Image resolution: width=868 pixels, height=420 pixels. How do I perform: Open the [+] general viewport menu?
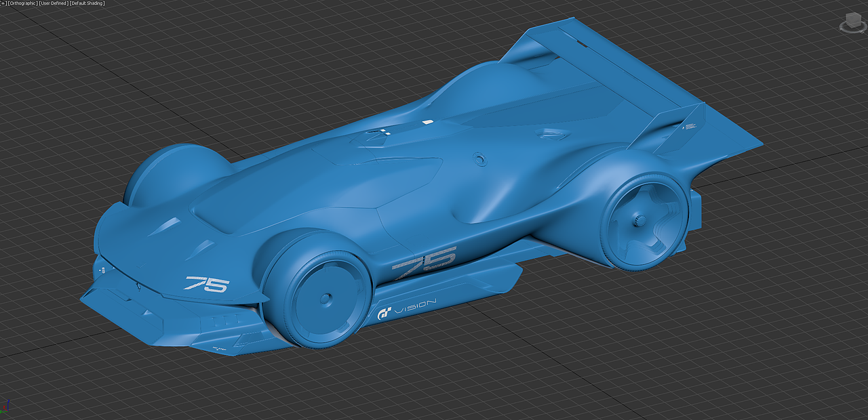(x=3, y=3)
